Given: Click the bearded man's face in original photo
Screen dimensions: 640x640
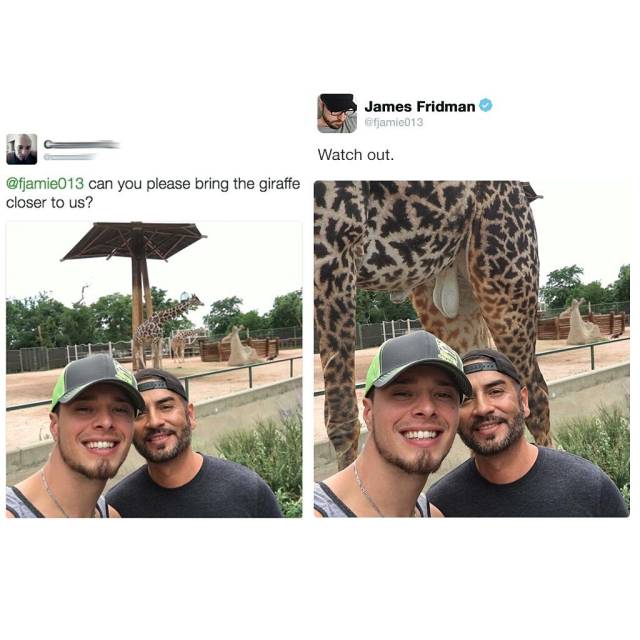Looking at the screenshot, I should coord(163,422).
